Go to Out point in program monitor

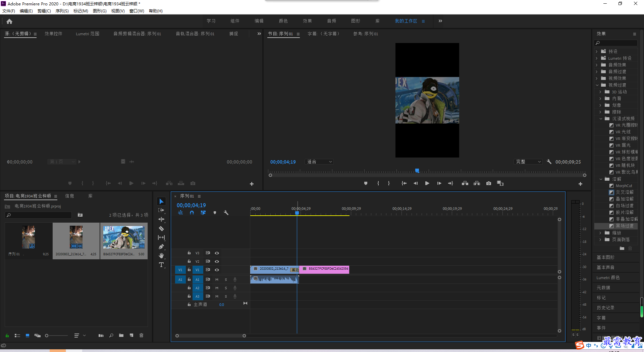[x=450, y=183]
